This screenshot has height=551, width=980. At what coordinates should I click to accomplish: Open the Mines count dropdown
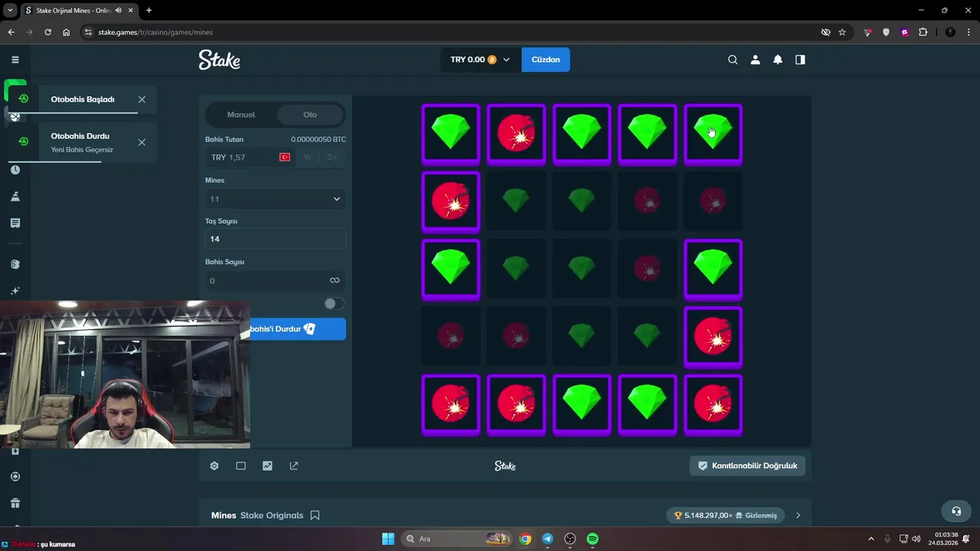[x=275, y=199]
